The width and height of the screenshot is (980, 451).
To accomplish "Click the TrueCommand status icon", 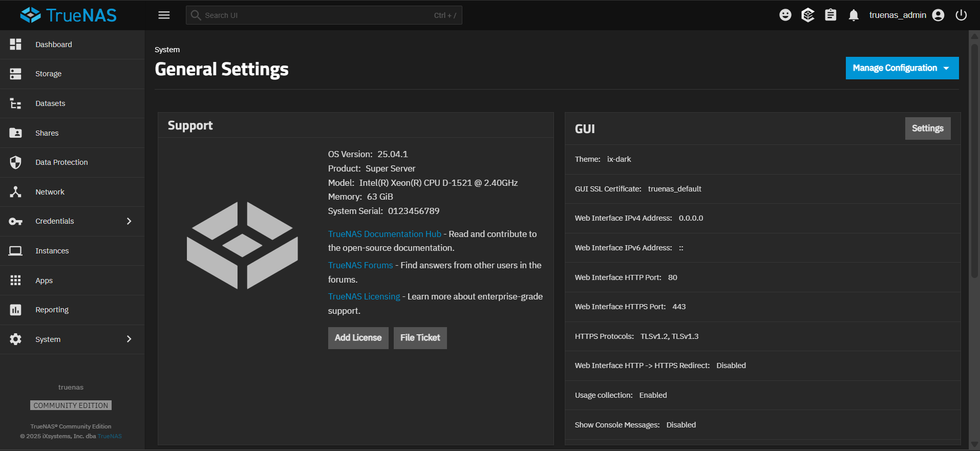I will pos(808,15).
